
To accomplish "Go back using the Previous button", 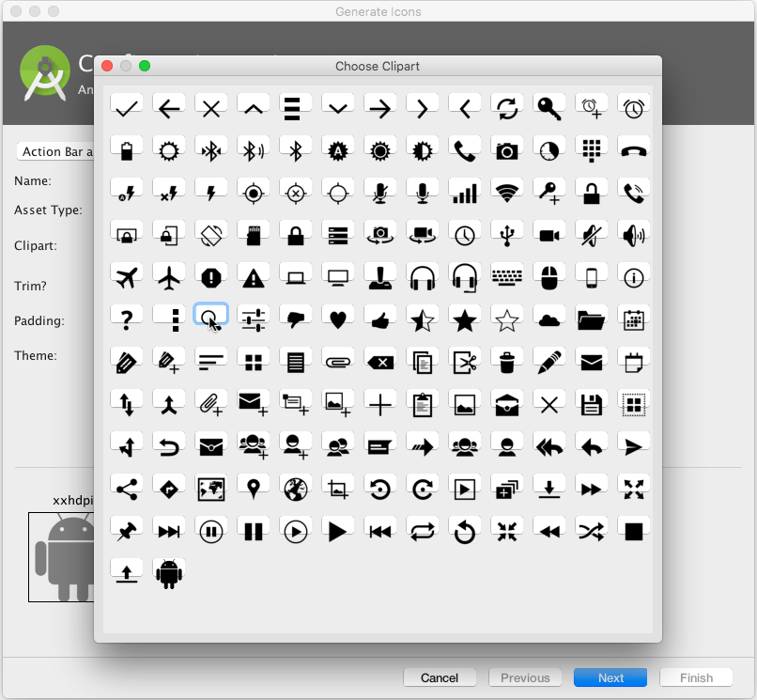I will coord(525,677).
